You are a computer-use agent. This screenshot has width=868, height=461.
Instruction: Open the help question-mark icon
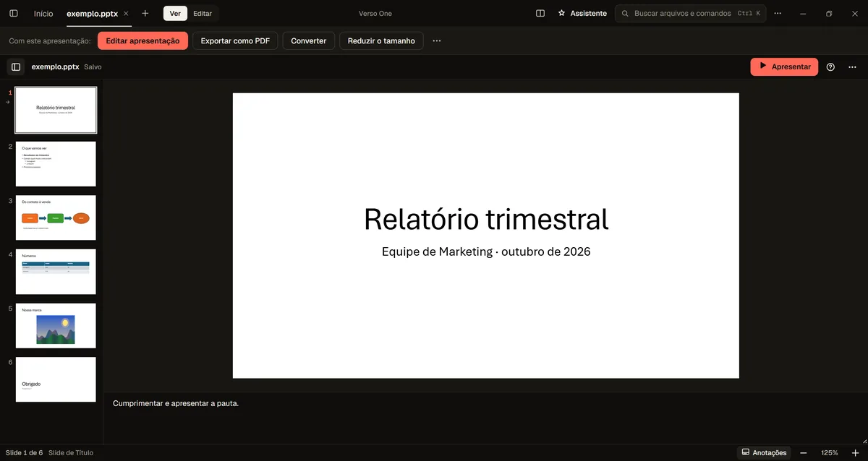pyautogui.click(x=830, y=66)
